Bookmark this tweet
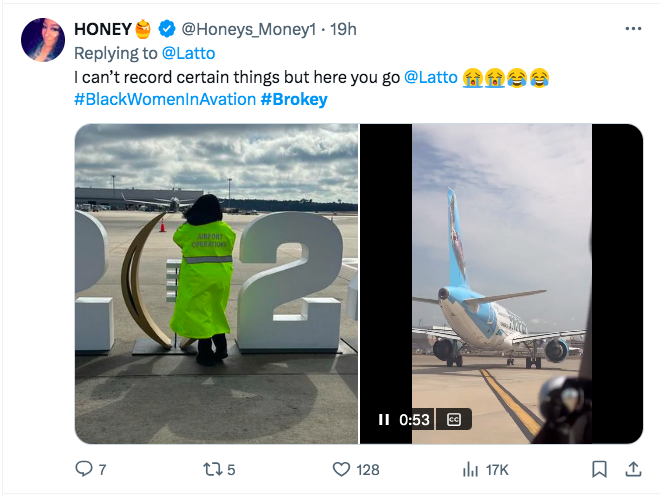 point(598,468)
